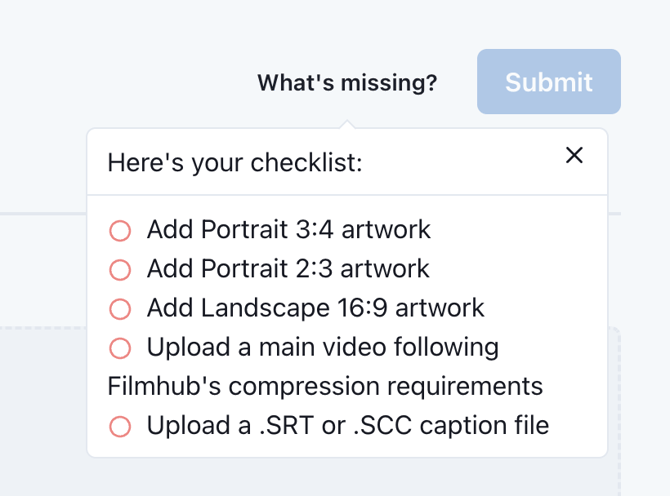Open "Upload a .SRT or .SCC caption file"

pos(347,426)
